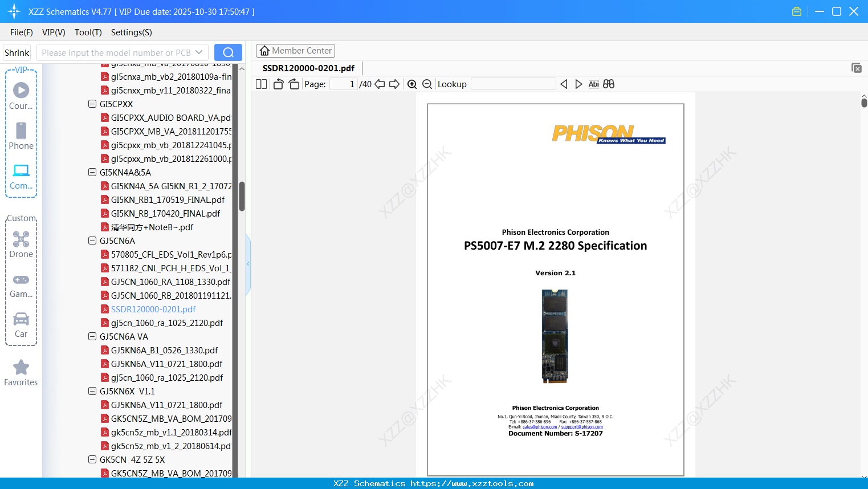Viewport: 868px width, 489px height.
Task: Open the Game console category
Action: [x=21, y=284]
